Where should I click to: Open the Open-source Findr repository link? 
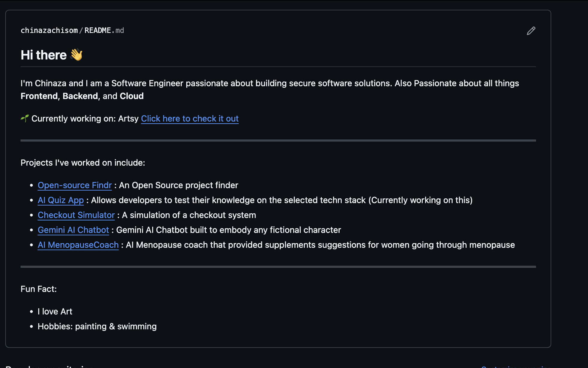75,185
